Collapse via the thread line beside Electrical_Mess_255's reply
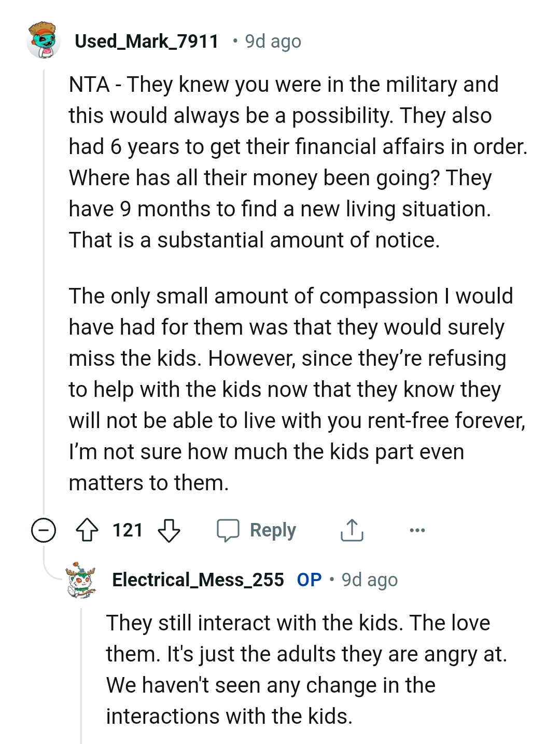This screenshot has height=744, width=560. 81,674
